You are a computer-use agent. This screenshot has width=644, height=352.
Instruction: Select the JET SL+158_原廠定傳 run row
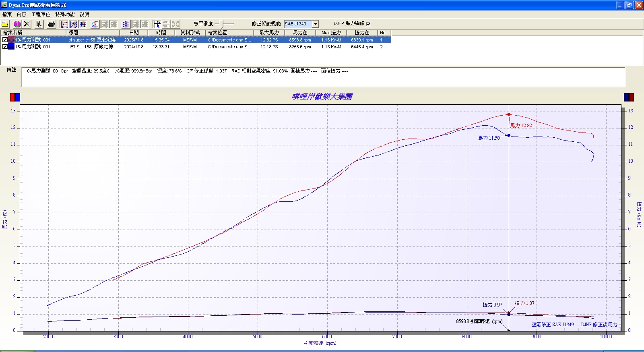(x=91, y=47)
